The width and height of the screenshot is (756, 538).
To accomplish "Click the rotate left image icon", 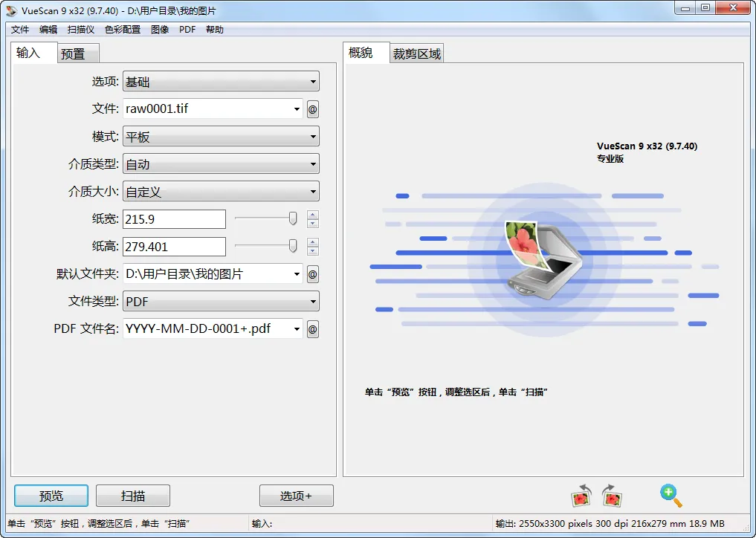I will click(580, 495).
